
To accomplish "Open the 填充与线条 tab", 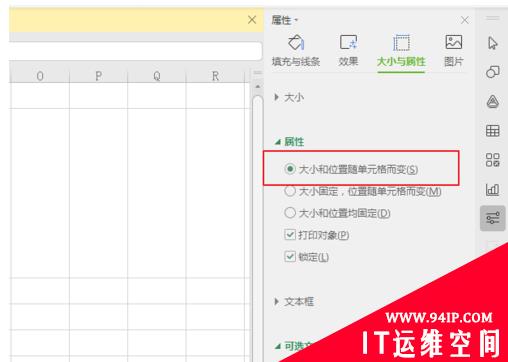I will (x=296, y=51).
